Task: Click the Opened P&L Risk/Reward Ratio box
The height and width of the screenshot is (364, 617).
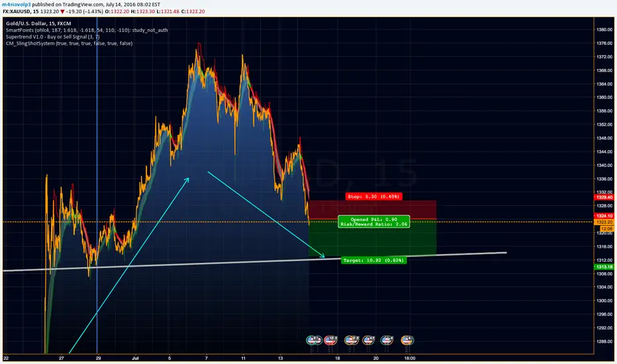Action: pos(374,222)
